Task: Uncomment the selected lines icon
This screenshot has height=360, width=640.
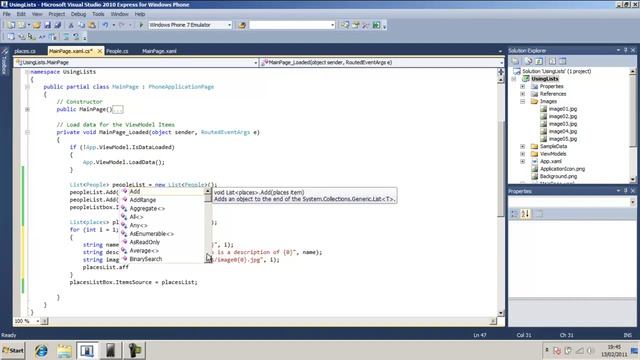Action: pos(76,37)
